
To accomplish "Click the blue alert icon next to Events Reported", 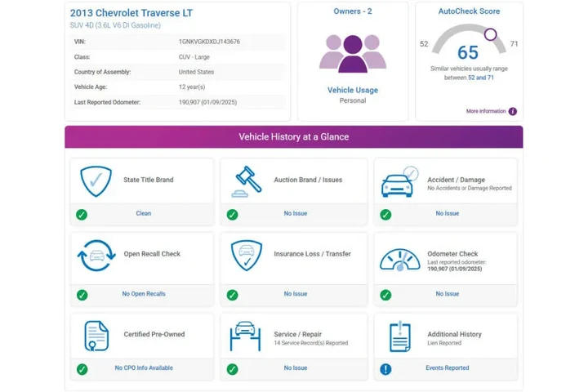I will click(385, 369).
